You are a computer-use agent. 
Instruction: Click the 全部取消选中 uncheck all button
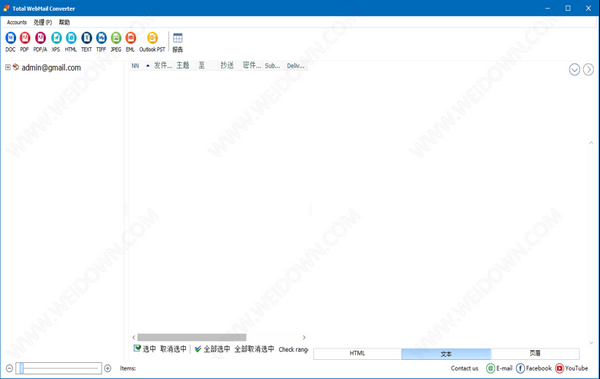(254, 349)
